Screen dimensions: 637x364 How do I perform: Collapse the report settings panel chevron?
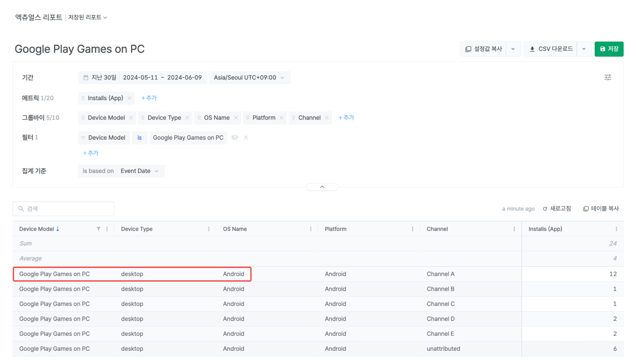click(322, 187)
